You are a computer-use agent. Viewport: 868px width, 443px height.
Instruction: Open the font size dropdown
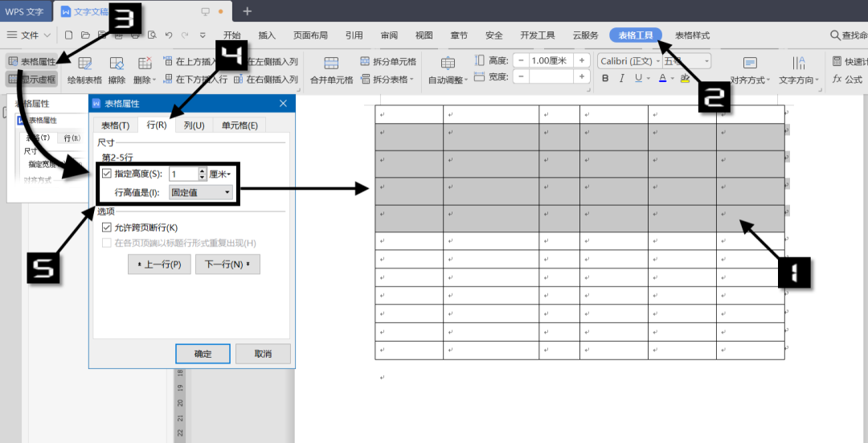click(x=706, y=61)
